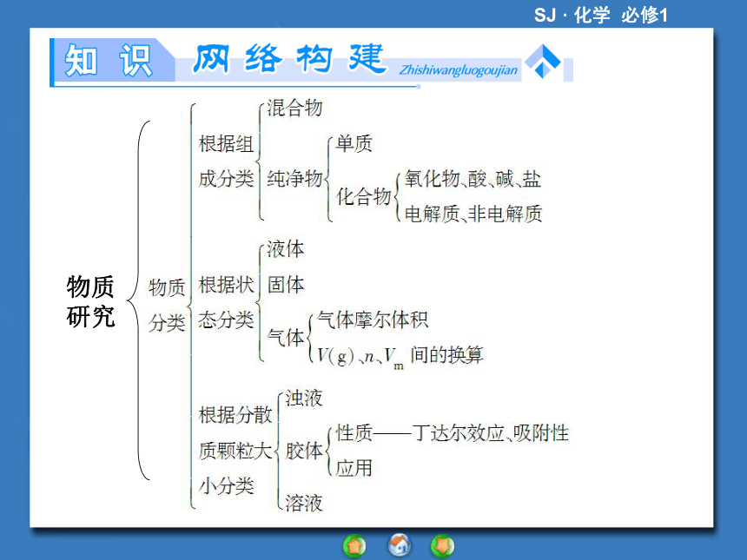This screenshot has height=560, width=747.
Task: Click 性质——丁达尔效应、吸附性
Action: click(x=452, y=433)
